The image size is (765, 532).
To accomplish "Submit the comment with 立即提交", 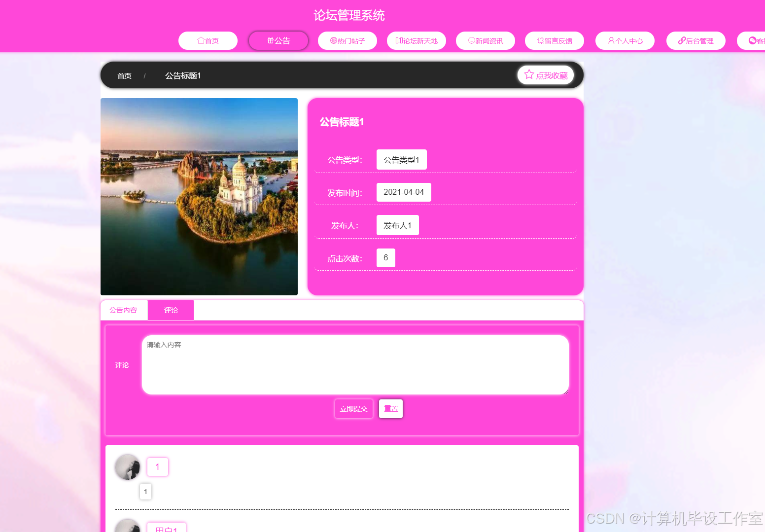I will coord(354,409).
